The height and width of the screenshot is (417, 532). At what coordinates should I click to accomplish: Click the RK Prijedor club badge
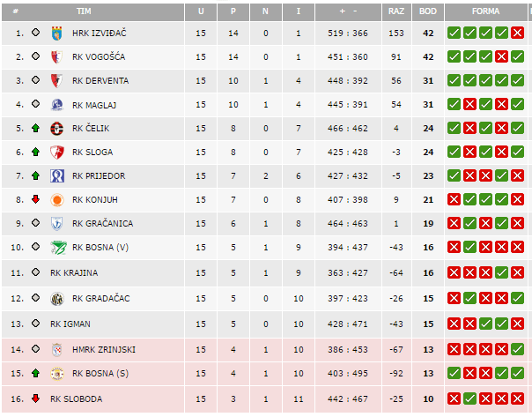point(58,175)
